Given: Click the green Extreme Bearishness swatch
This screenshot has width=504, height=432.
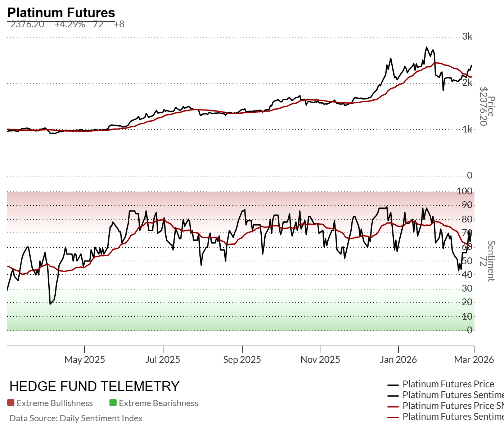Looking at the screenshot, I should [x=113, y=403].
